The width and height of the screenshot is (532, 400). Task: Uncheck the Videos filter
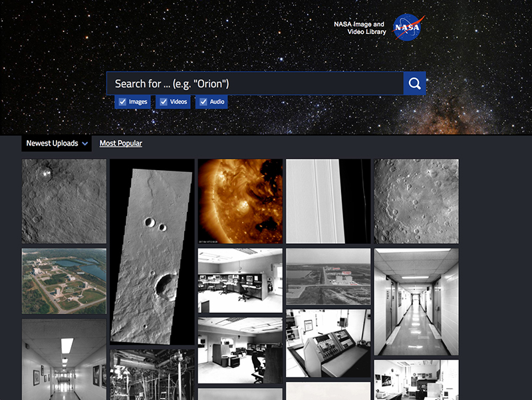[164, 102]
